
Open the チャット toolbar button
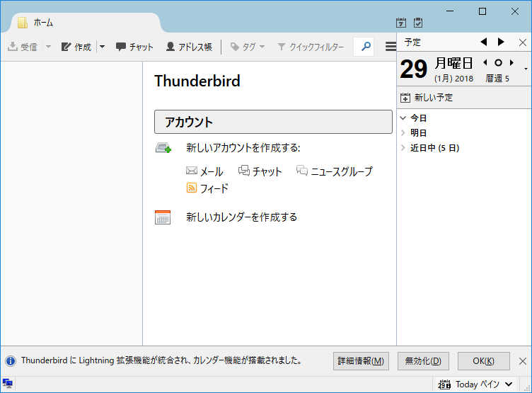[134, 47]
